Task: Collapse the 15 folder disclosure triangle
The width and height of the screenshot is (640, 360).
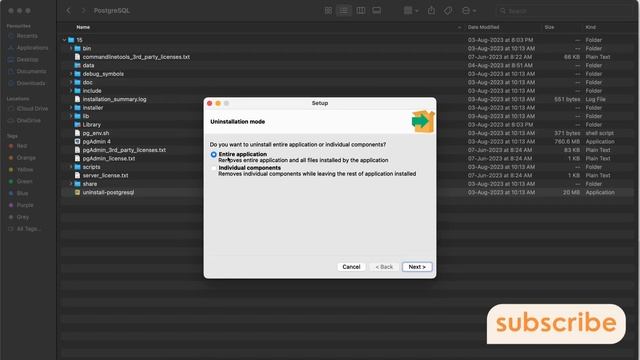Action: 64,40
